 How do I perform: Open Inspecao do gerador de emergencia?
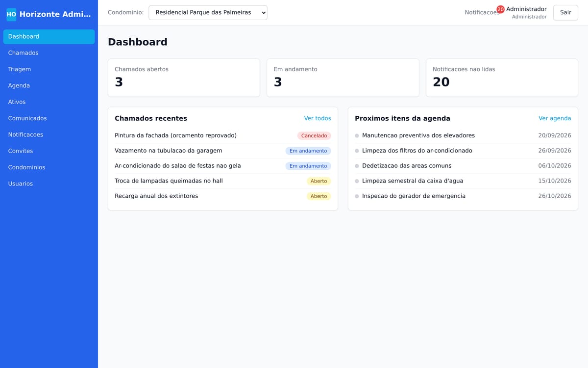click(x=414, y=196)
